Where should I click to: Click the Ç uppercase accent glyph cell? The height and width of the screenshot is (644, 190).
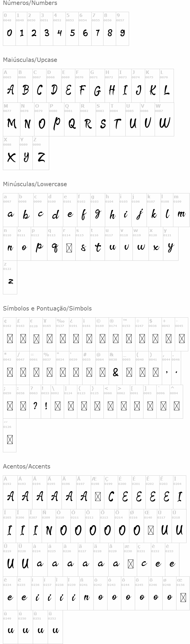coord(111,492)
